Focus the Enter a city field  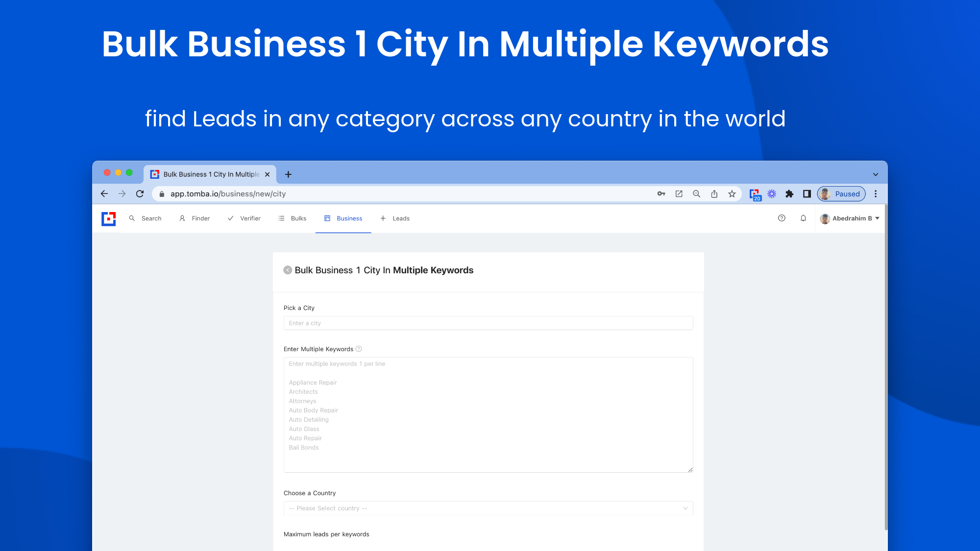(488, 323)
